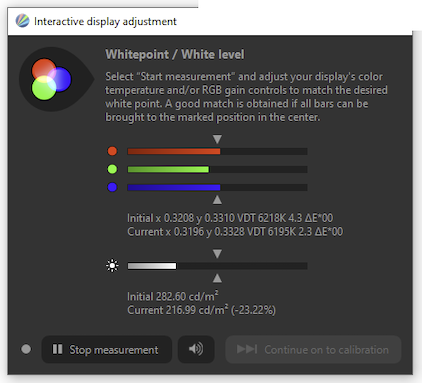Image resolution: width=422 pixels, height=383 pixels.
Task: Click the blue gain level bar
Action: (217, 187)
